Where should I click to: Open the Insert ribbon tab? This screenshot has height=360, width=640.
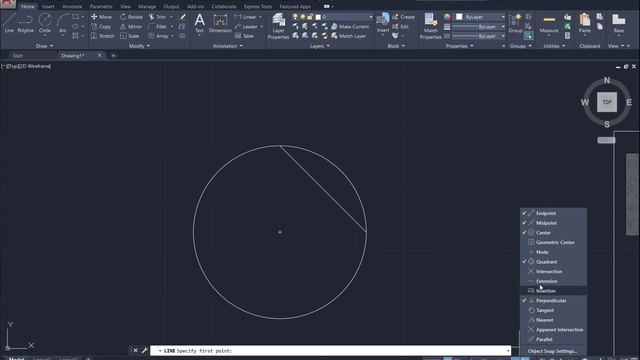pyautogui.click(x=48, y=7)
